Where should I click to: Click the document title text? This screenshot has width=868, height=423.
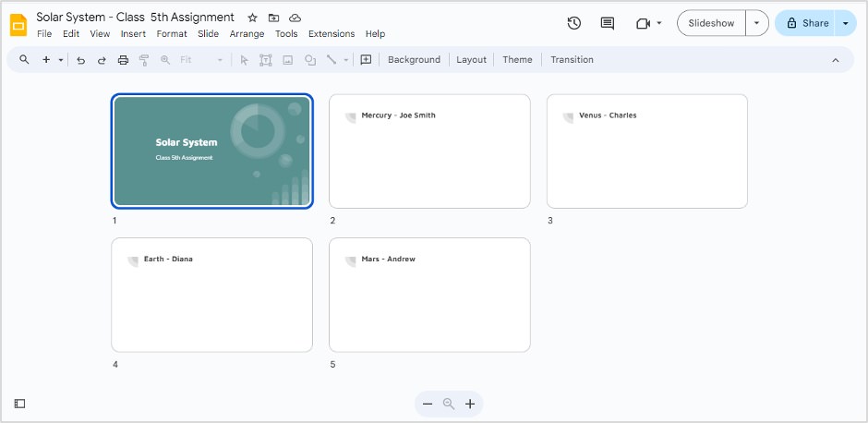click(136, 18)
